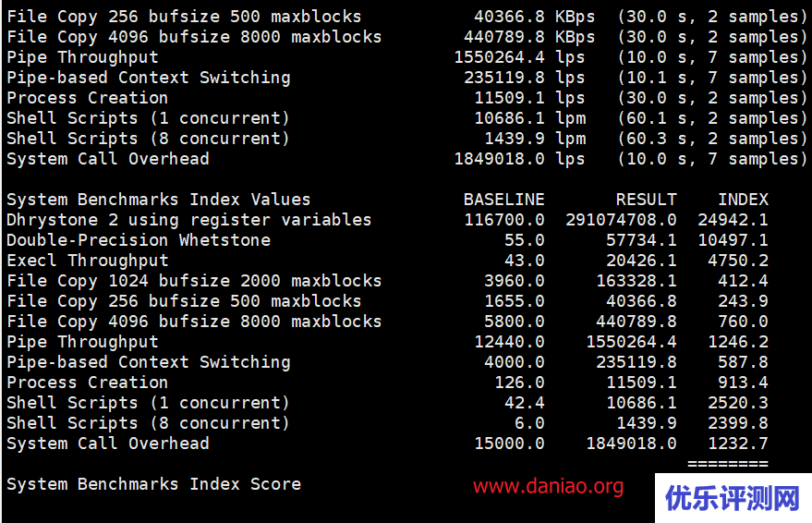
Task: Click the 'BASELINE' column header
Action: tap(503, 200)
